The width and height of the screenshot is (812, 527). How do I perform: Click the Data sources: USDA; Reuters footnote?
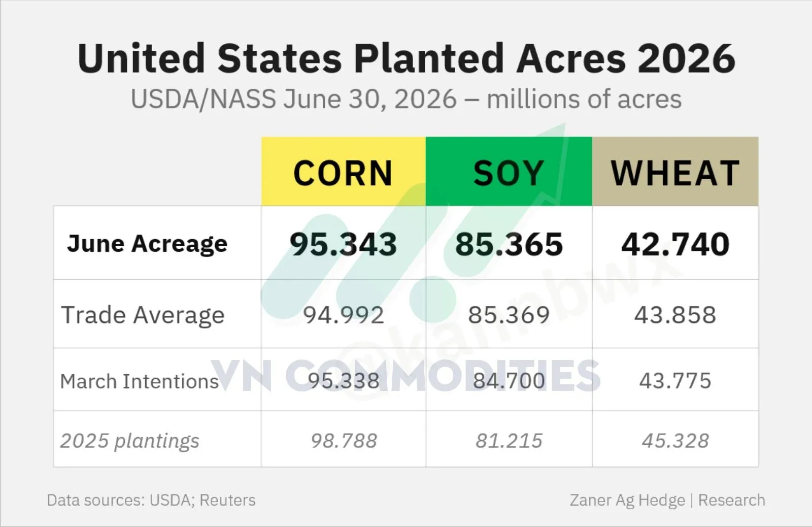151,500
